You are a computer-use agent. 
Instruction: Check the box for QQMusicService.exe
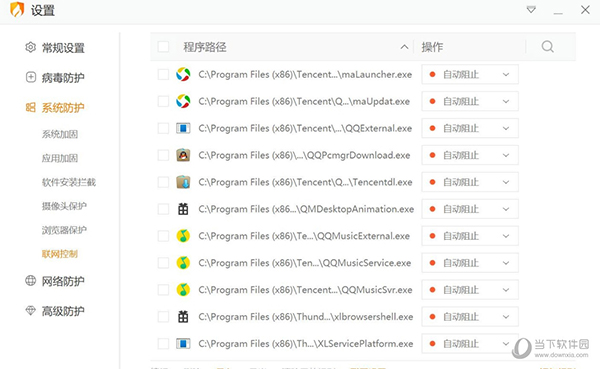(x=163, y=263)
